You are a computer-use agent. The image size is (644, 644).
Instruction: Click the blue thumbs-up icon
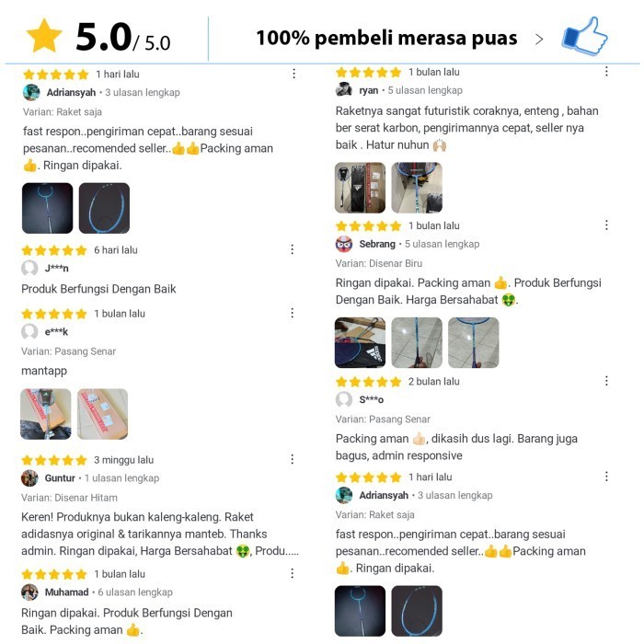point(584,36)
